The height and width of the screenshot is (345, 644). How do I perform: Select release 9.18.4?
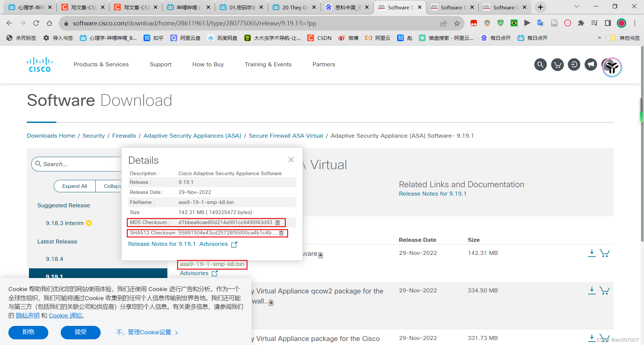coord(54,259)
